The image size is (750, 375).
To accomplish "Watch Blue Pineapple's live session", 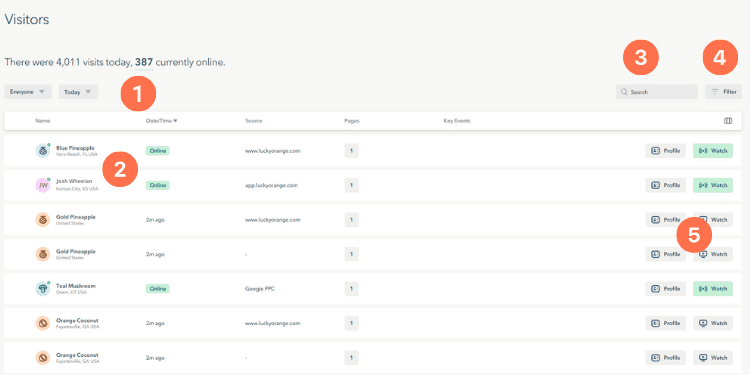I will click(x=713, y=151).
